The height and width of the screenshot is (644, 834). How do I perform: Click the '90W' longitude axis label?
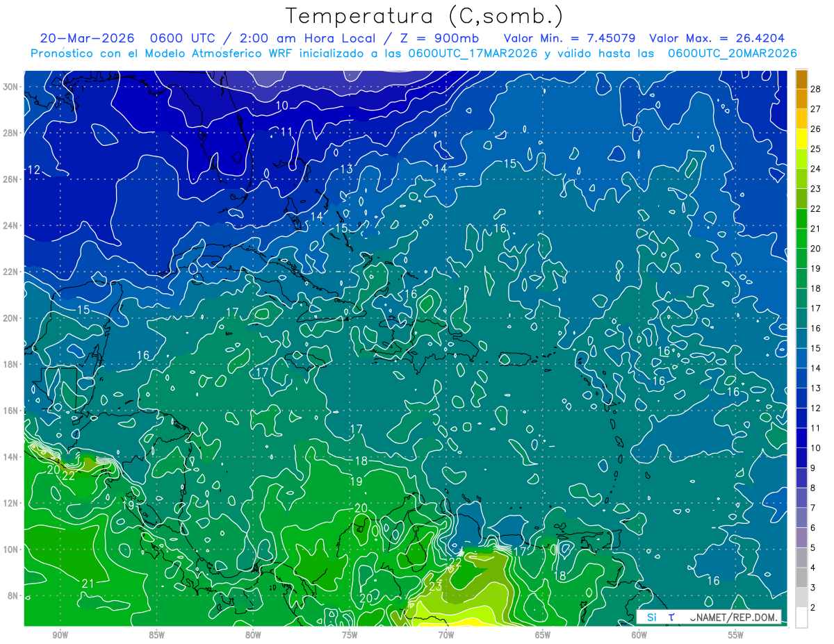tap(60, 635)
